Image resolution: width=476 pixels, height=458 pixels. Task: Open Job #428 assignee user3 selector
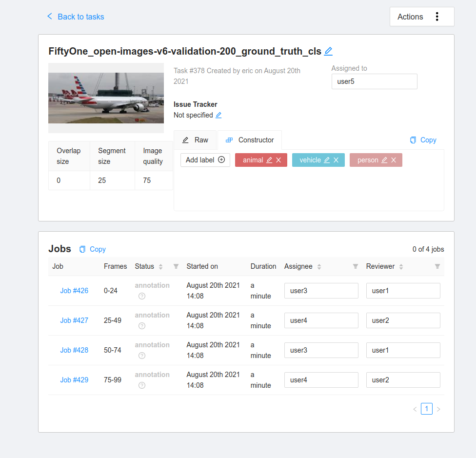click(x=321, y=350)
